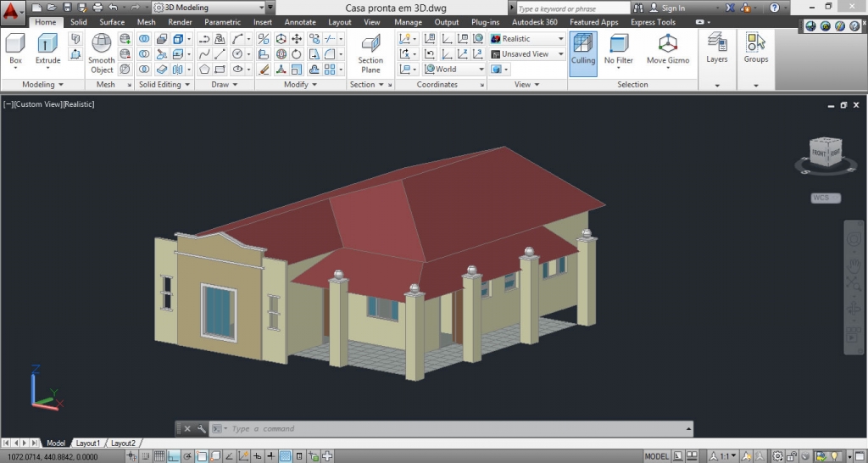The height and width of the screenshot is (463, 868).
Task: Select the Move Gizmo tool
Action: (668, 49)
